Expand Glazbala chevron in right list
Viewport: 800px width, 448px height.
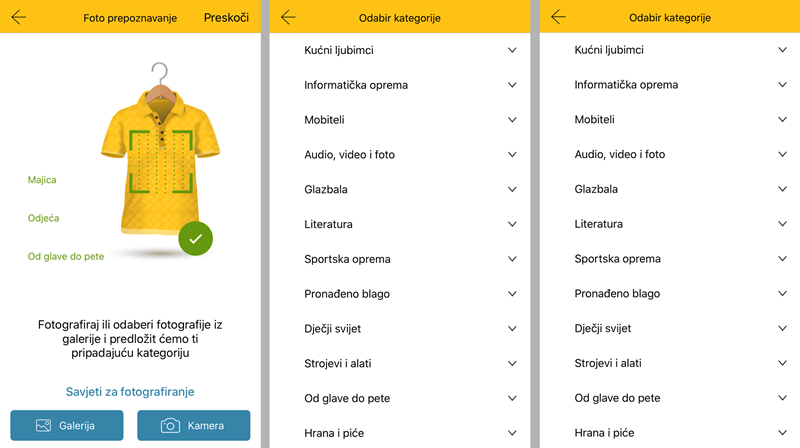tap(782, 189)
